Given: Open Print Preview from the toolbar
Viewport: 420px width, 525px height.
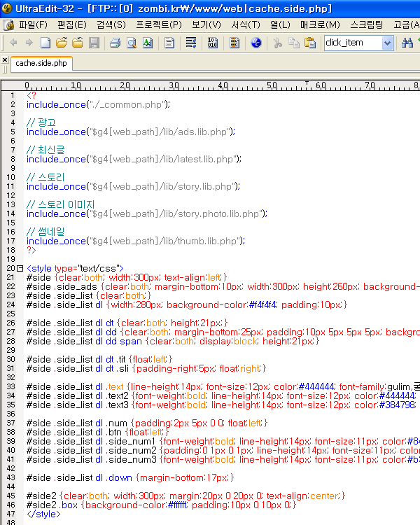Looking at the screenshot, I should coord(132,43).
